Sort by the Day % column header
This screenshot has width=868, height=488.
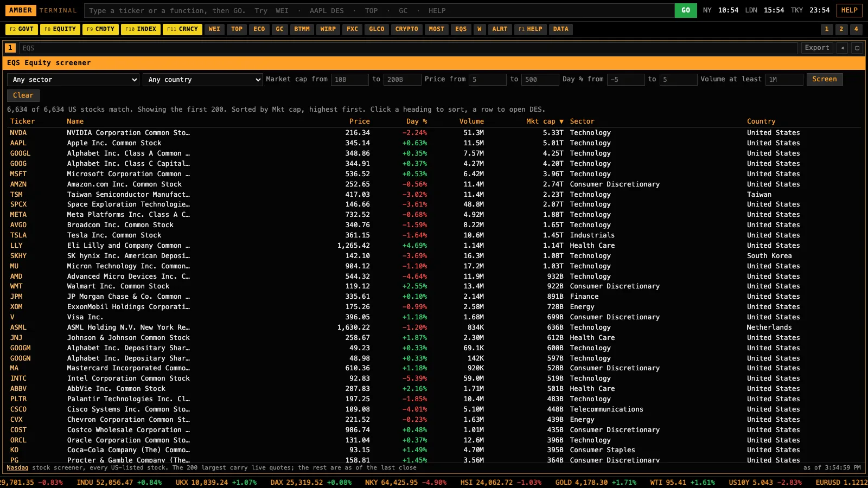point(417,121)
